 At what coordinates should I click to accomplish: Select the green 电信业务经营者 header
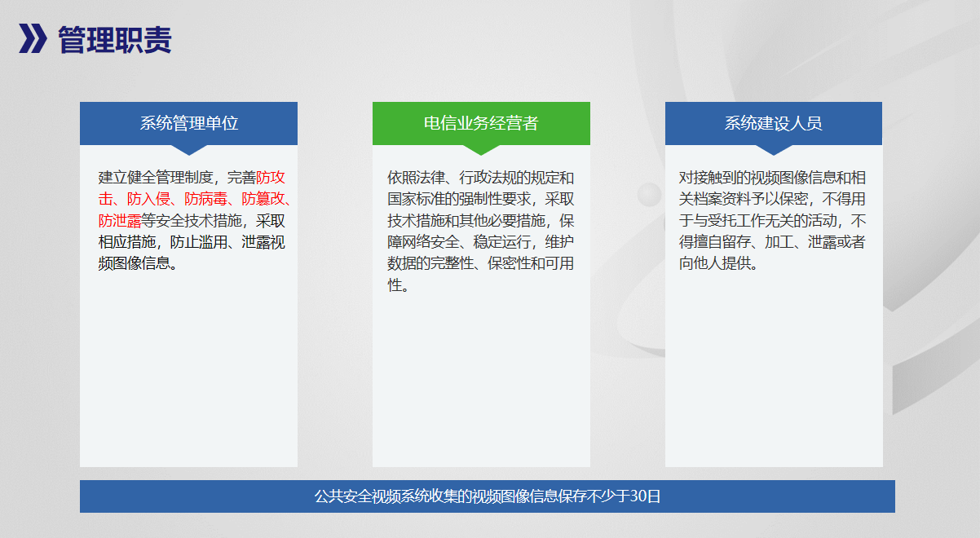[x=481, y=123]
